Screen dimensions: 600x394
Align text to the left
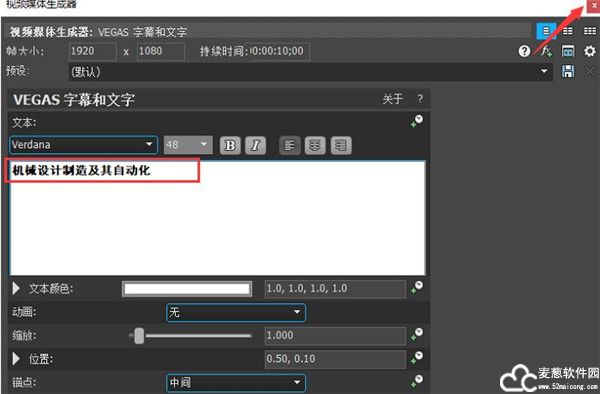coord(290,145)
